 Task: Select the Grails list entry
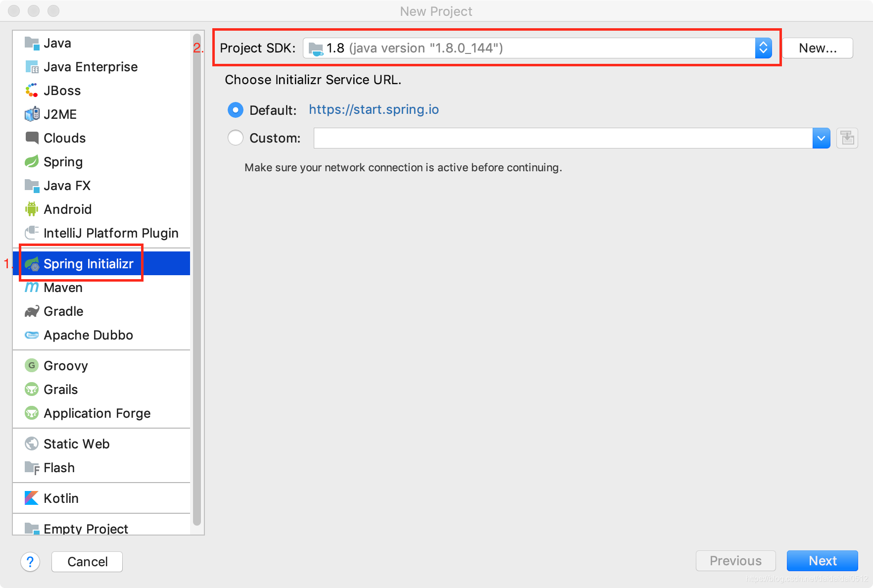pyautogui.click(x=101, y=390)
